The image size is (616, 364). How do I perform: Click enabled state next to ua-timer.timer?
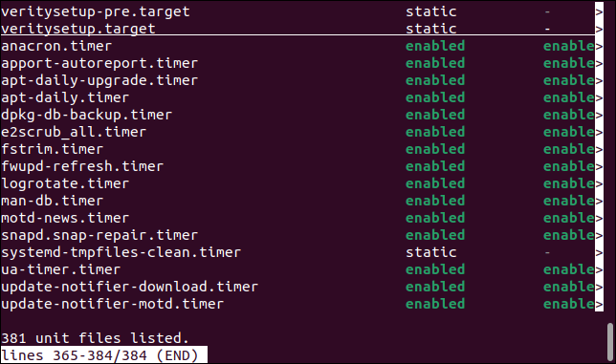click(x=435, y=269)
